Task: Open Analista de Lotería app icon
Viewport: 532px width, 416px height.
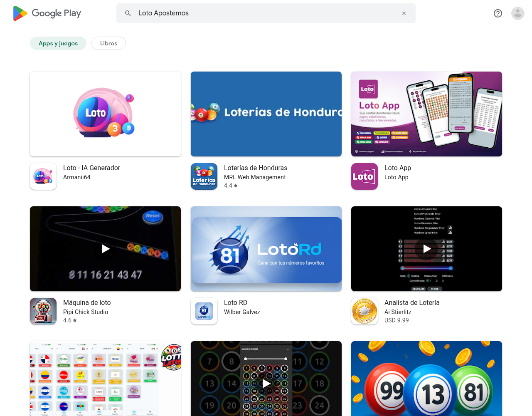Action: tap(365, 311)
